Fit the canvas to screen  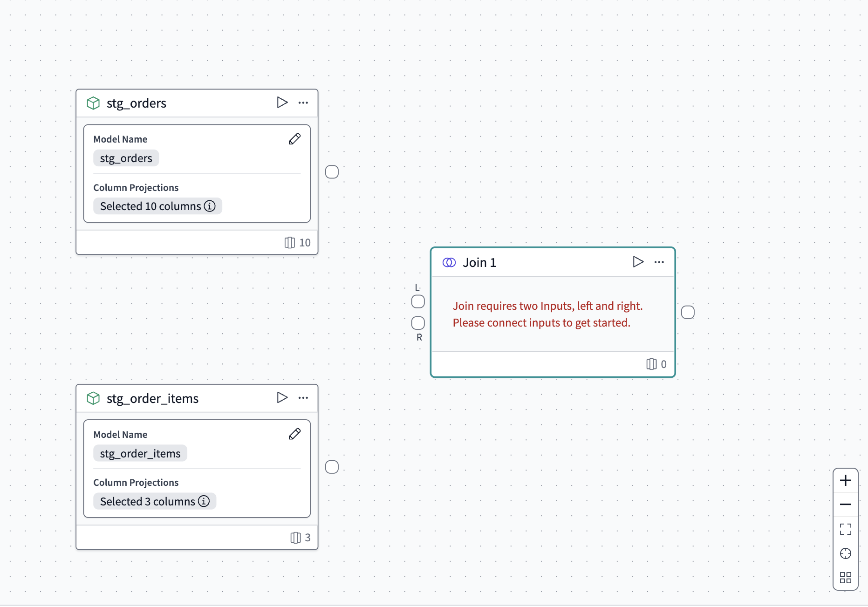coord(846,529)
